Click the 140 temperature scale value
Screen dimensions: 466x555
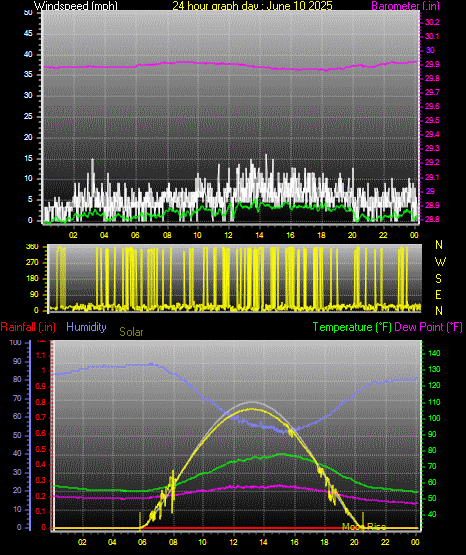click(x=434, y=353)
